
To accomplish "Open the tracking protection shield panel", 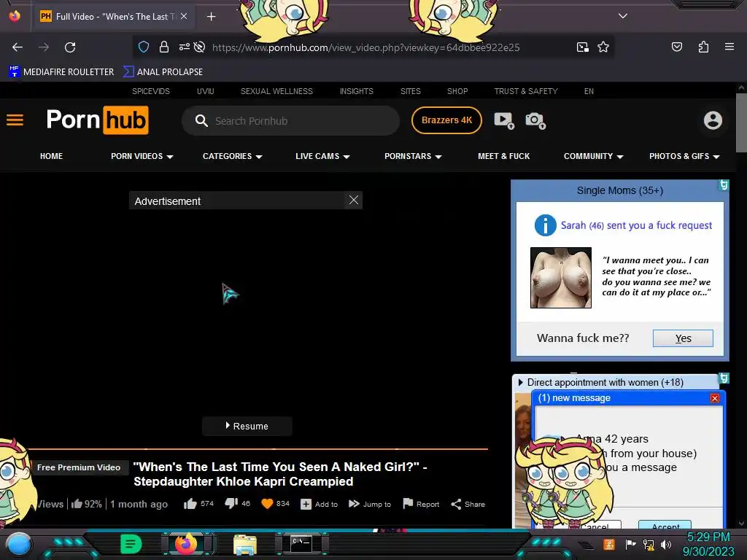I will 144,47.
